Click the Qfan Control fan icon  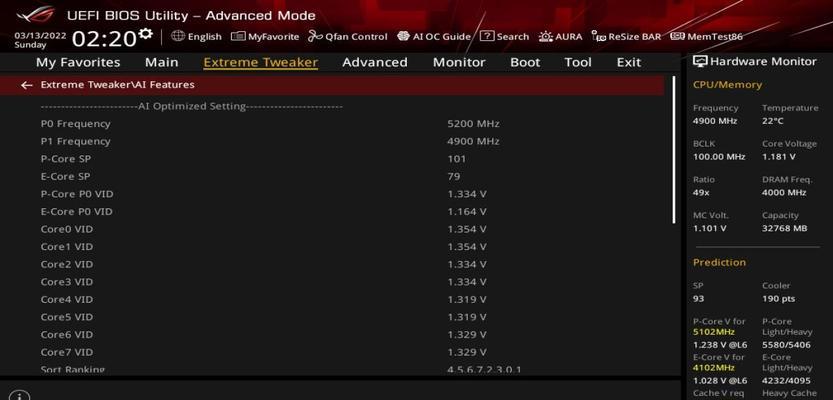(316, 36)
